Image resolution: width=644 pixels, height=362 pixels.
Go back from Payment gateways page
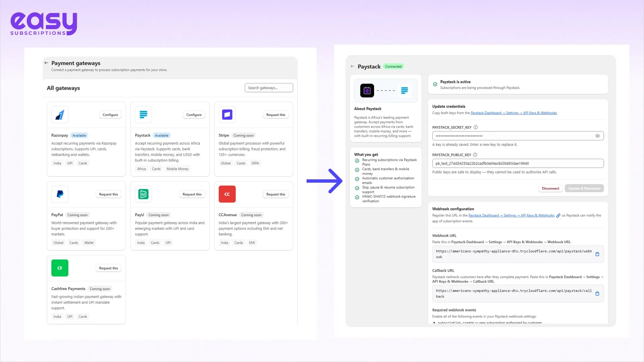[x=46, y=63]
